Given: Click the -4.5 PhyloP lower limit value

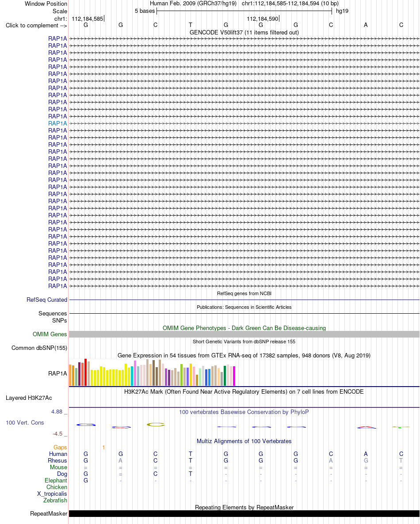Looking at the screenshot, I should pos(57,434).
